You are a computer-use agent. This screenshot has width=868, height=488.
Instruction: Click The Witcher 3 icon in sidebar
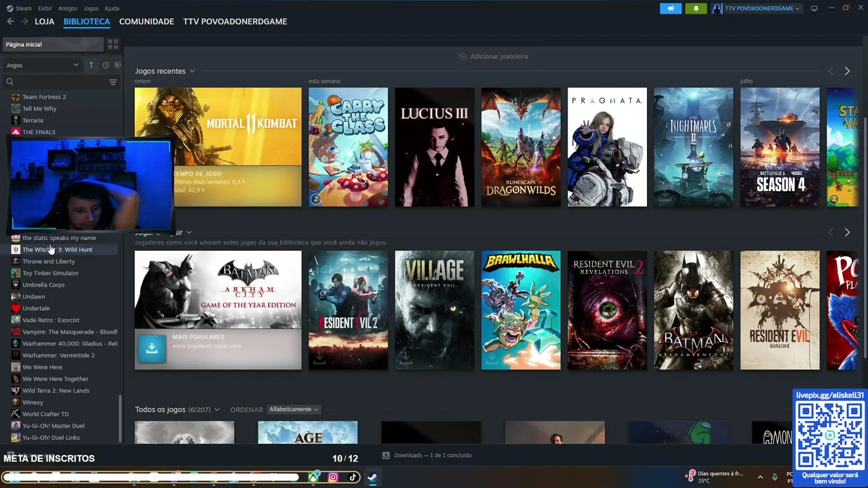[16, 249]
